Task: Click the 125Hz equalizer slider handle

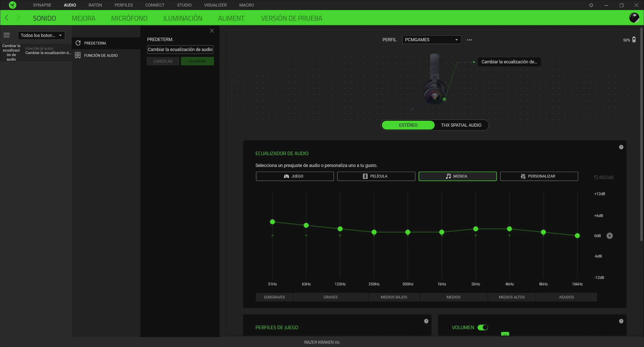Action: pyautogui.click(x=340, y=229)
